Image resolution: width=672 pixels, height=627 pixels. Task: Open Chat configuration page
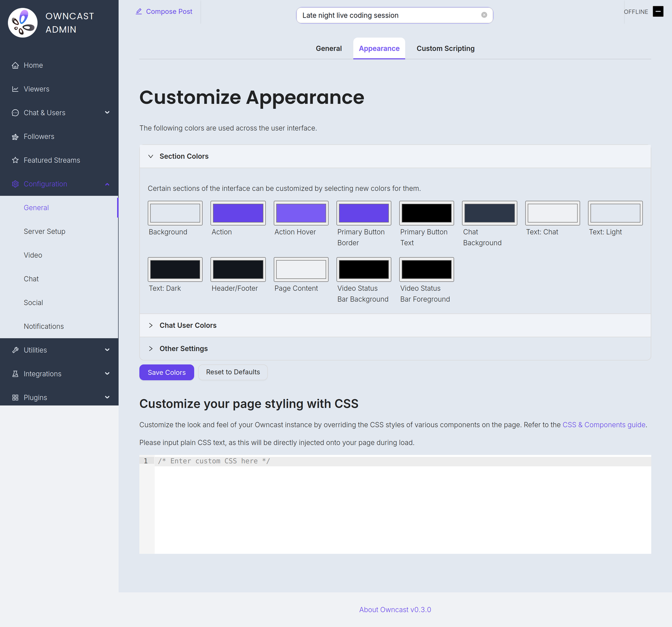pos(59,279)
